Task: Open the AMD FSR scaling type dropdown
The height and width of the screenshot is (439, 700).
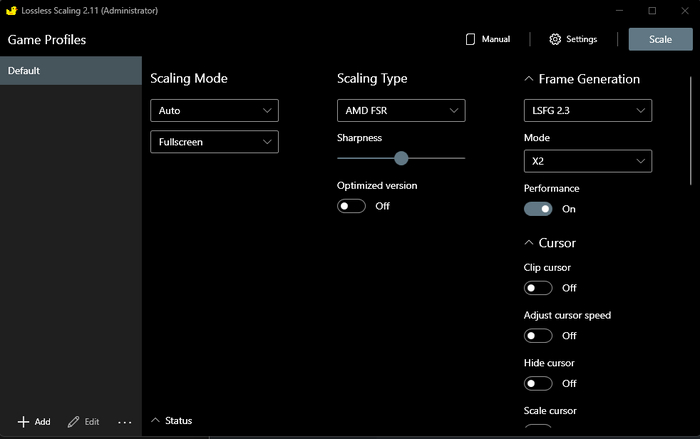Action: (401, 110)
